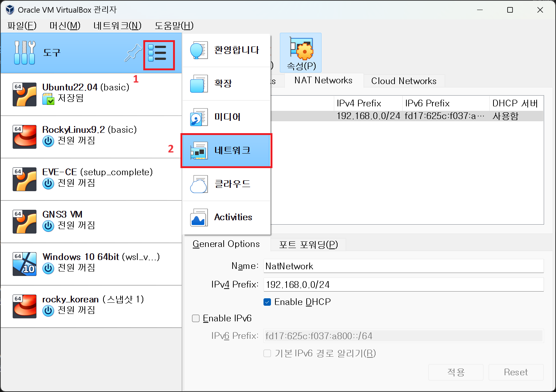Select the rocky_korean (스냅샷 1) machine
The height and width of the screenshot is (392, 556).
[x=91, y=306]
